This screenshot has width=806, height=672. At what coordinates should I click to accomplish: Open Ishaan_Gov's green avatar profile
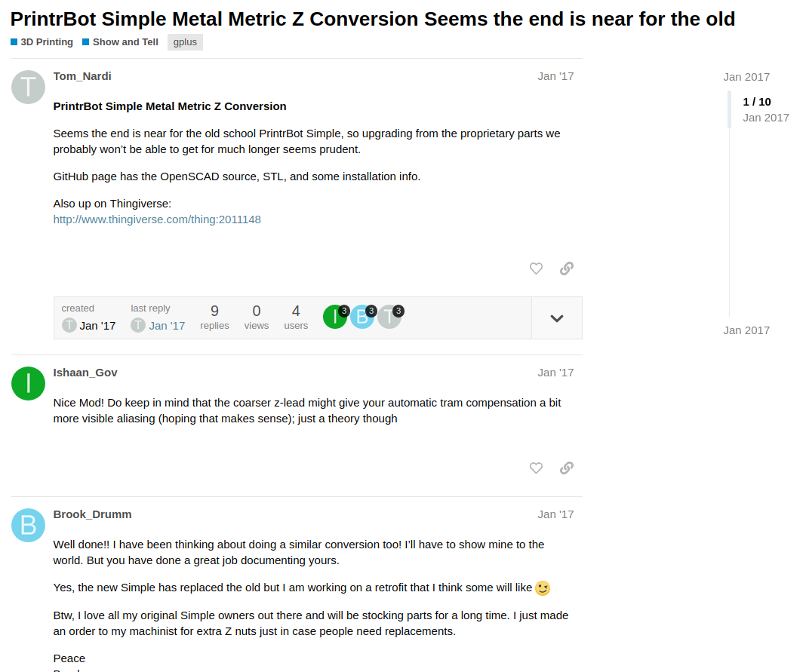click(x=28, y=384)
